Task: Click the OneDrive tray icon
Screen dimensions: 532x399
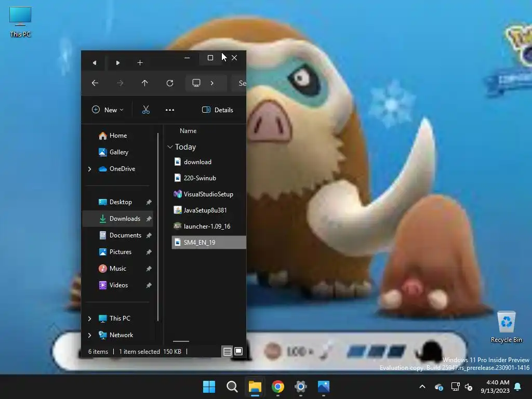Action: (x=438, y=387)
